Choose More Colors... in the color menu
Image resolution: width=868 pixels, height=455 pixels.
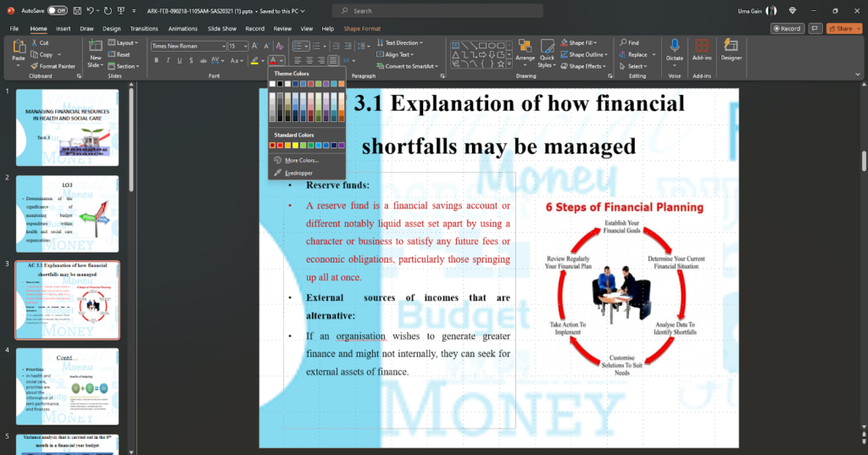pos(301,160)
